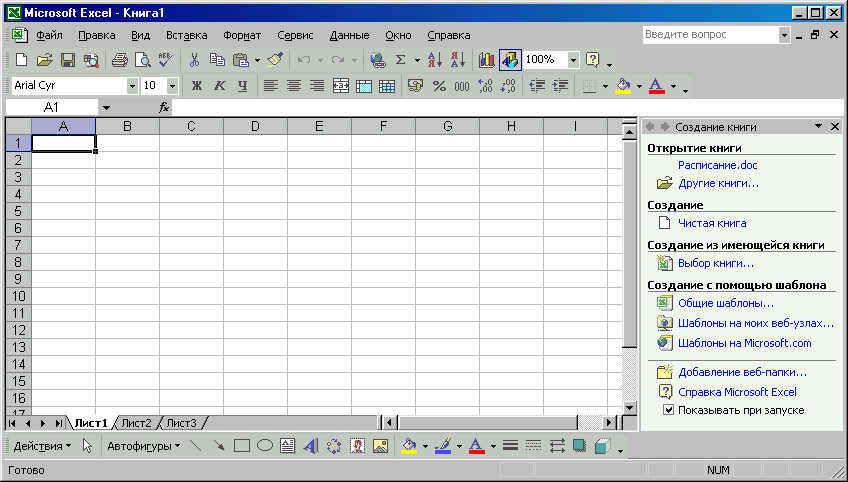
Task: Run the ABC spelling check
Action: coord(165,60)
